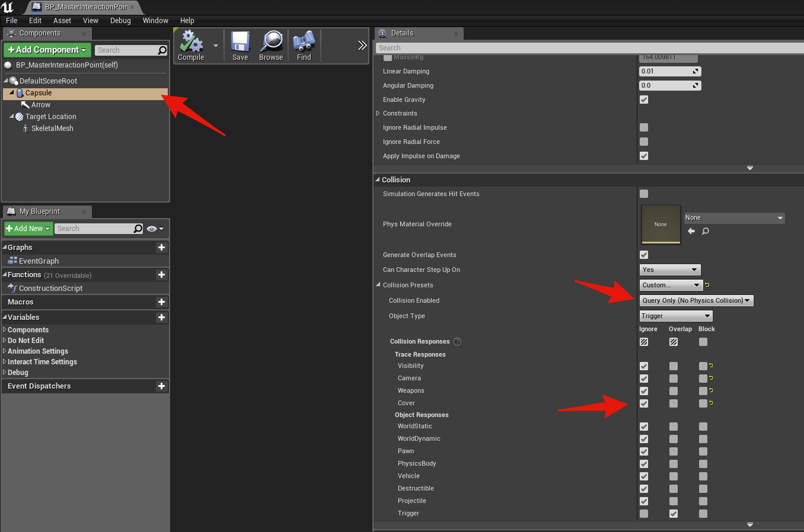Open the Debug menu
Screen dimensions: 804x532
point(120,20)
